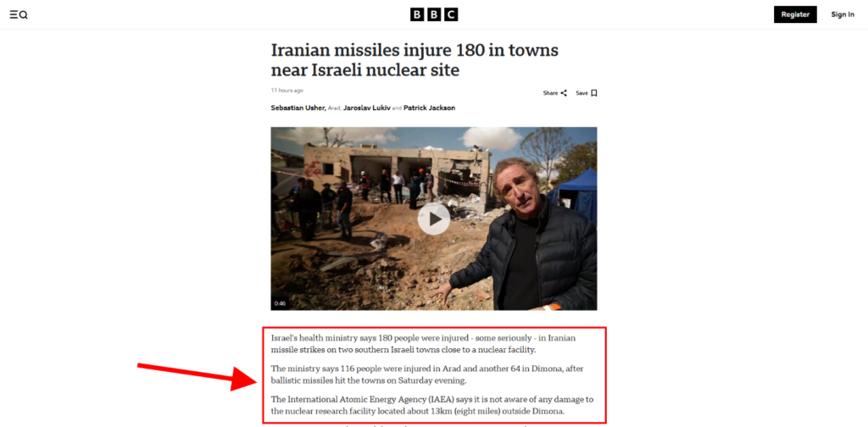Play the article video
Viewport: 868px width, 427px height.
433,219
